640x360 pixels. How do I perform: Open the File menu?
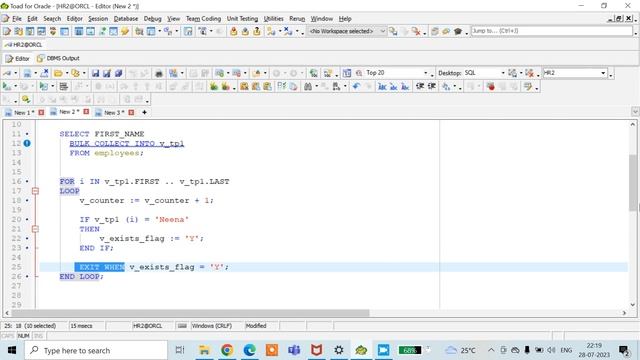pyautogui.click(x=17, y=19)
